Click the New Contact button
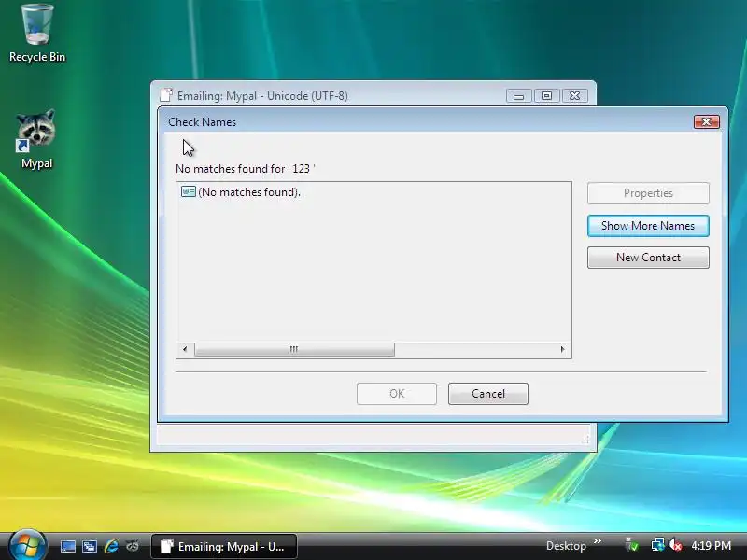This screenshot has width=747, height=560. pyautogui.click(x=648, y=258)
